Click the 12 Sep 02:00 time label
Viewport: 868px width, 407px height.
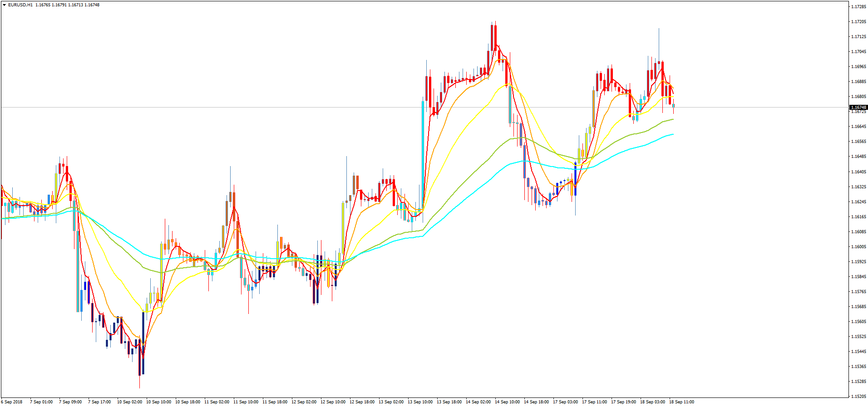[x=304, y=402]
